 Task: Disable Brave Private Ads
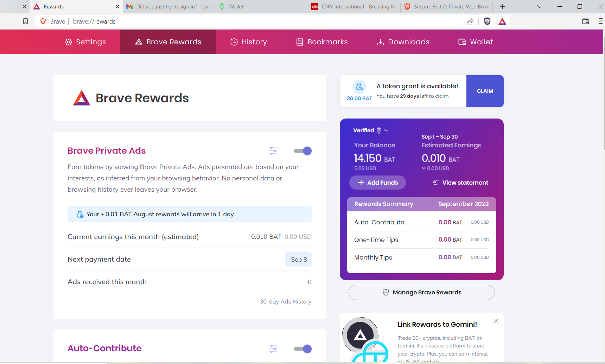click(x=302, y=151)
